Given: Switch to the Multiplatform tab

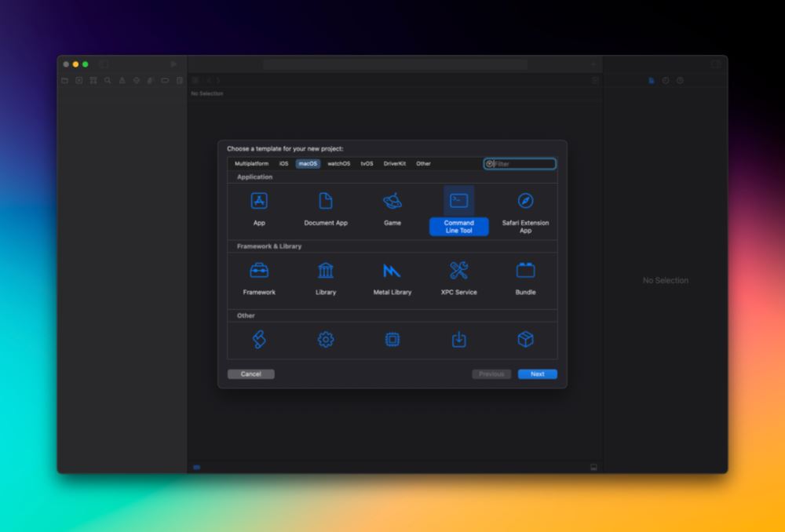Looking at the screenshot, I should pos(251,164).
